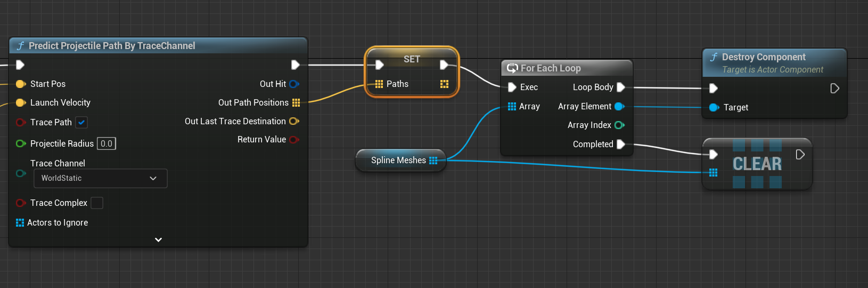Select the For Each Loop node header
This screenshot has height=288, width=868.
567,68
